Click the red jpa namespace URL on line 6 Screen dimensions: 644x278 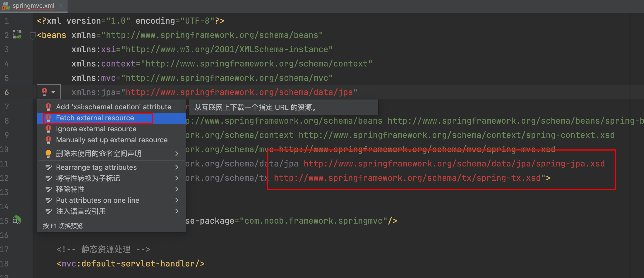coord(239,92)
